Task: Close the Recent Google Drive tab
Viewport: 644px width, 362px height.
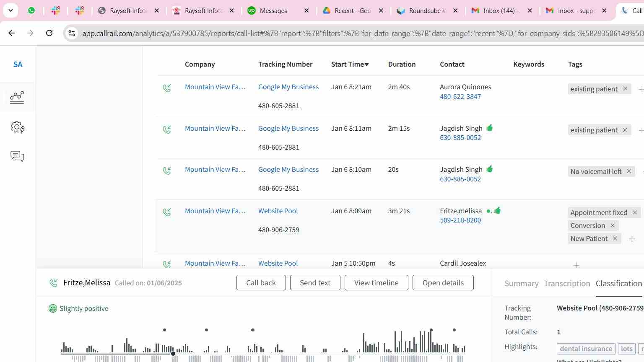Action: coord(381,10)
